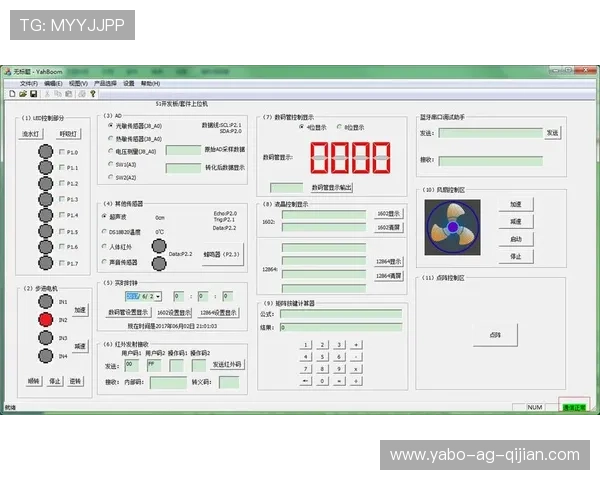Click the 发送 input field in Bluetooth serial assistant
600x480 pixels.
[x=490, y=132]
